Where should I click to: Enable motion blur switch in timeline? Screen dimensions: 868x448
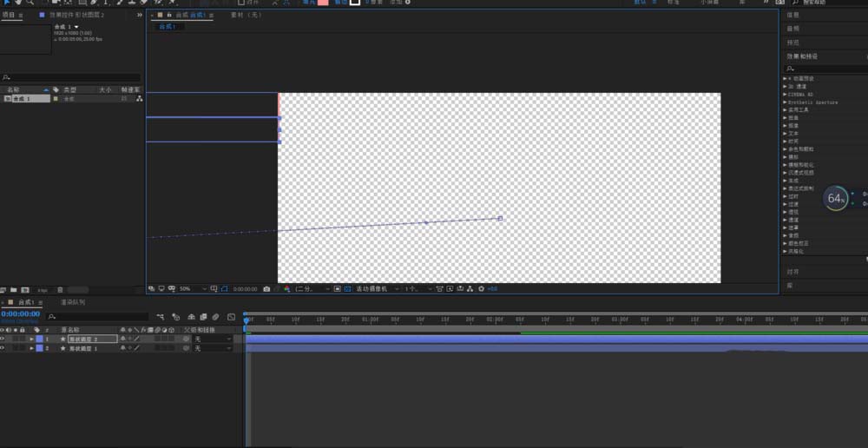click(216, 317)
